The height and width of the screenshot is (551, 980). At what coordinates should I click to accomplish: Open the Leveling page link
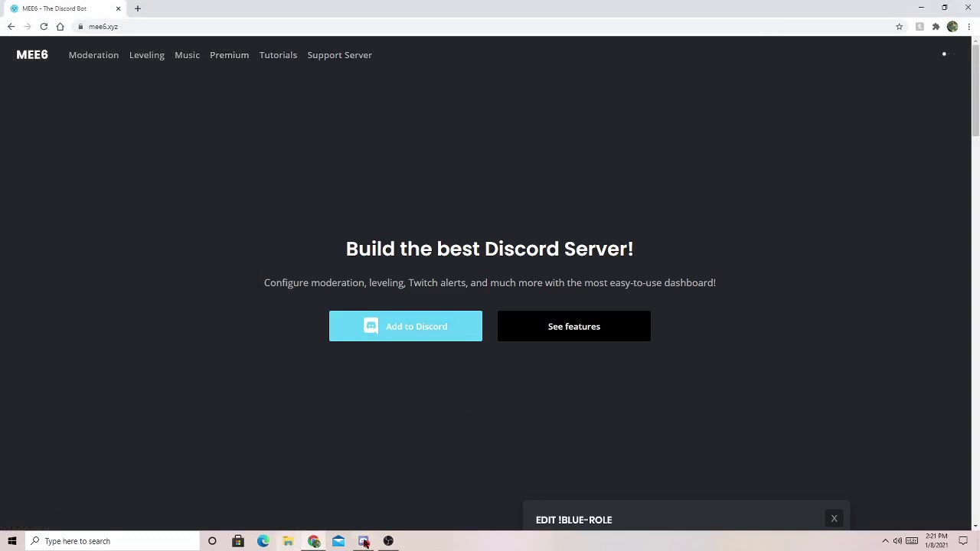point(146,55)
